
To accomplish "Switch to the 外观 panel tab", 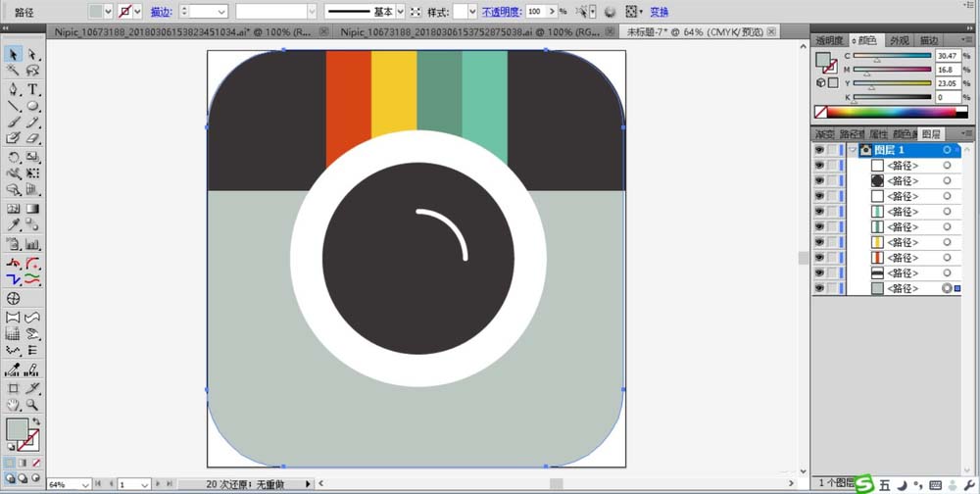I will pos(899,41).
